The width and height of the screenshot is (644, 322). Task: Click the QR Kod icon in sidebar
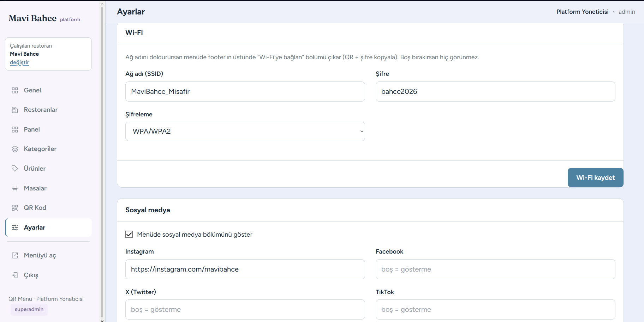[15, 208]
